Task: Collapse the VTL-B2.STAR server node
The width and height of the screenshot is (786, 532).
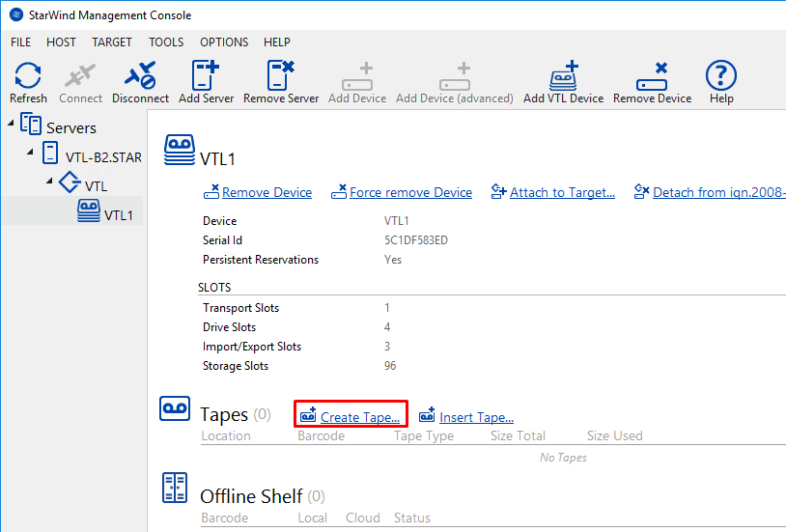Action: 31,154
